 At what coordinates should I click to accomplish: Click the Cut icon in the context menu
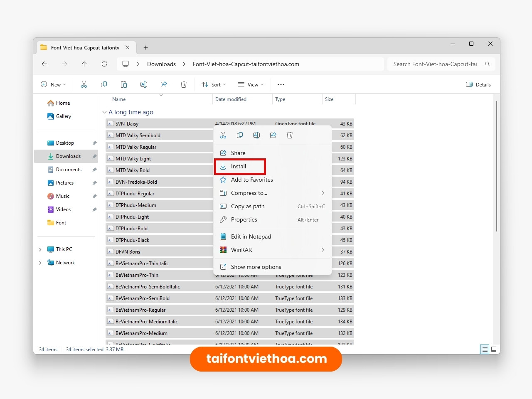[223, 135]
